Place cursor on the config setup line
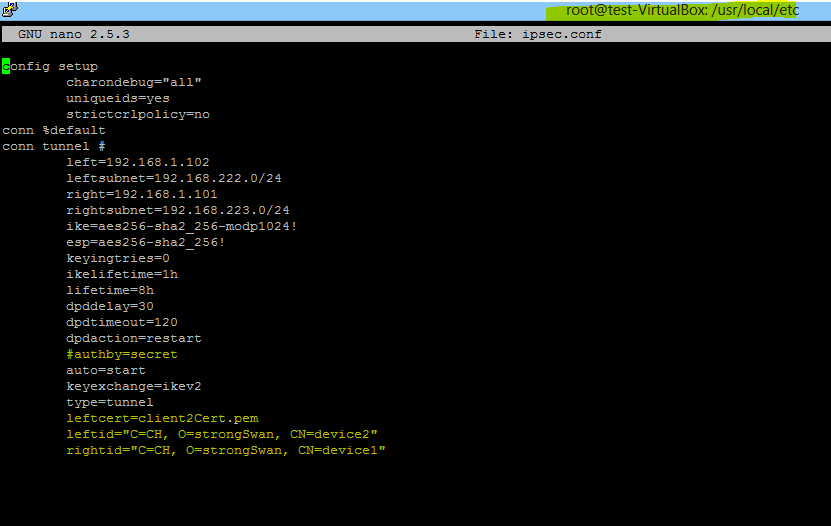The height and width of the screenshot is (526, 831). click(x=50, y=67)
